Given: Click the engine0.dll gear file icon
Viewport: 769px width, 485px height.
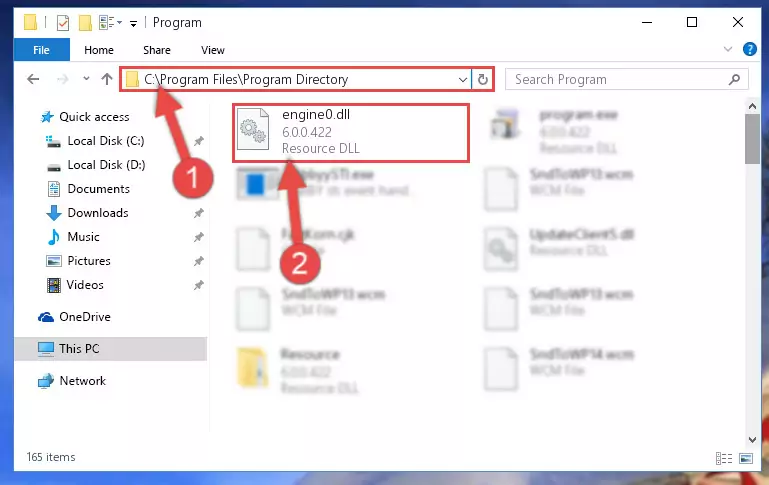Looking at the screenshot, I should coord(253,129).
